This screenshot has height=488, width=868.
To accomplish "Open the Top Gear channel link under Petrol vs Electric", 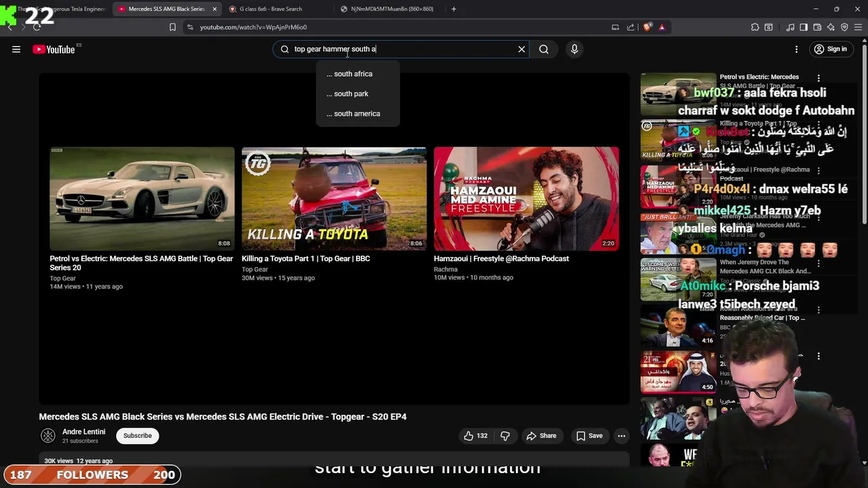I will [62, 278].
